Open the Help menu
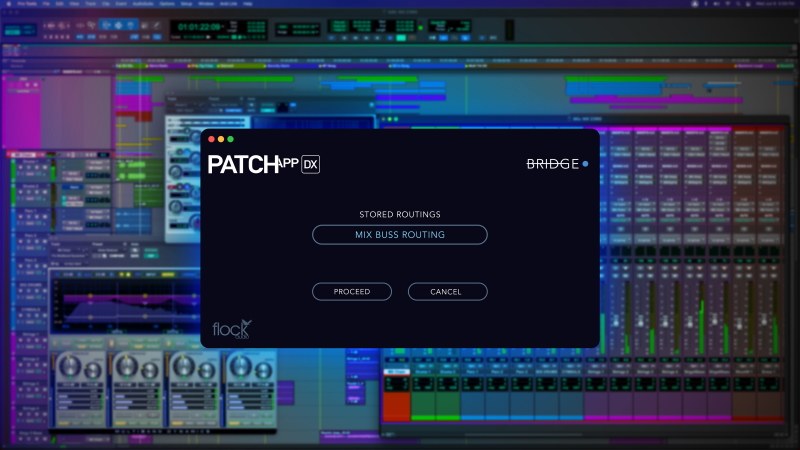This screenshot has width=800, height=450. [246, 4]
